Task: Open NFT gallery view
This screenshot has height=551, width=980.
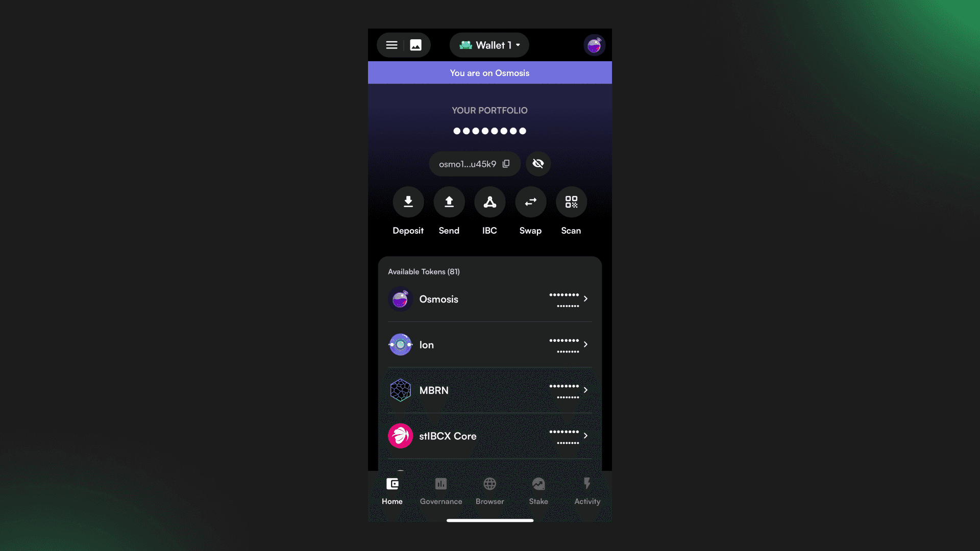Action: coord(416,45)
